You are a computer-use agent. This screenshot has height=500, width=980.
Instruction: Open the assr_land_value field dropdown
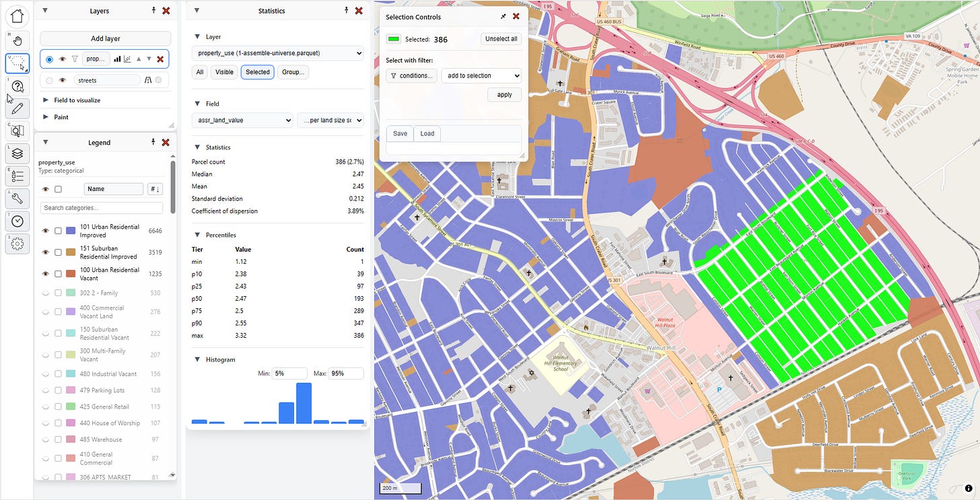click(x=242, y=120)
